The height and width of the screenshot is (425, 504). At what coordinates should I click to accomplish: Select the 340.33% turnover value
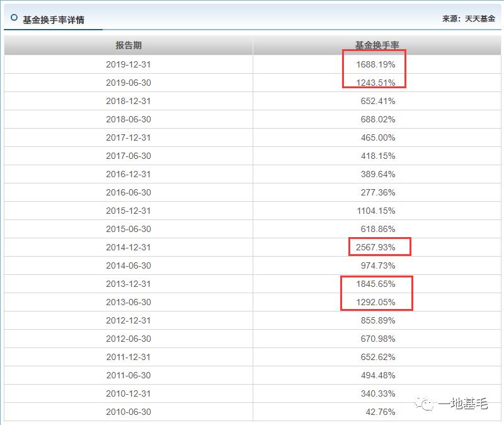tap(378, 394)
